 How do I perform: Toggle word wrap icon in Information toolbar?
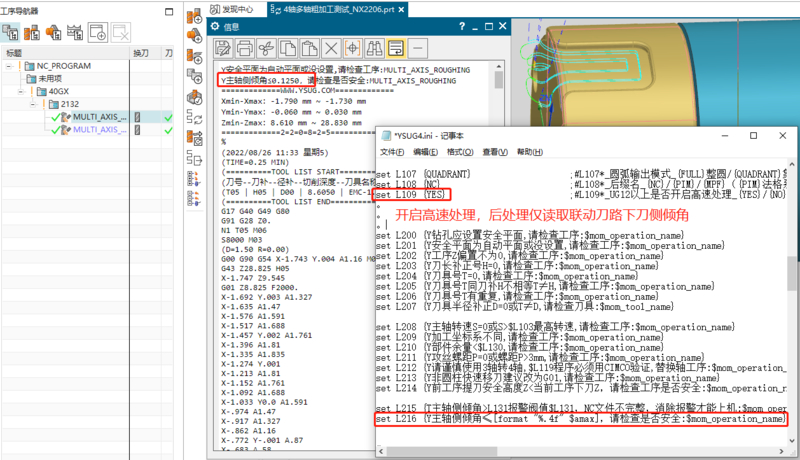pyautogui.click(x=396, y=47)
